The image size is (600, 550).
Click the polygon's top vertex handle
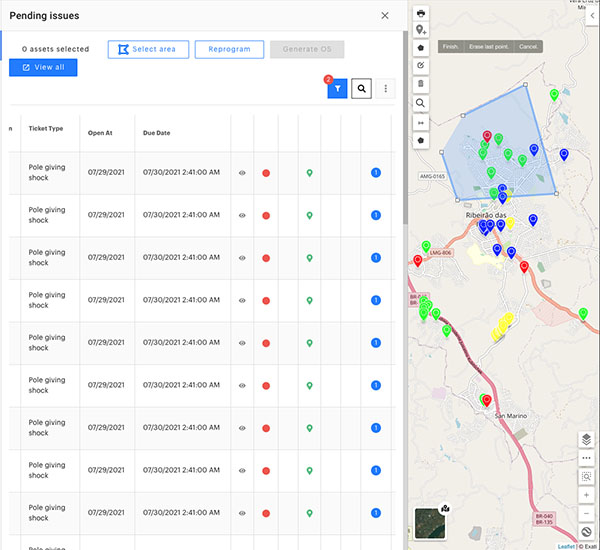525,85
